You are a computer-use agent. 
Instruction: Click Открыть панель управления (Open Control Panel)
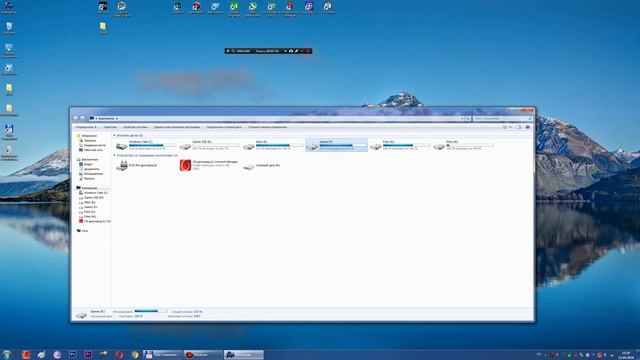click(x=267, y=127)
